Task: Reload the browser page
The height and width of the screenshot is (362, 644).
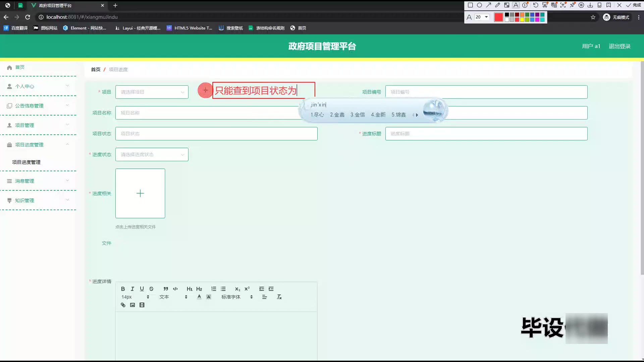Action: [28, 17]
